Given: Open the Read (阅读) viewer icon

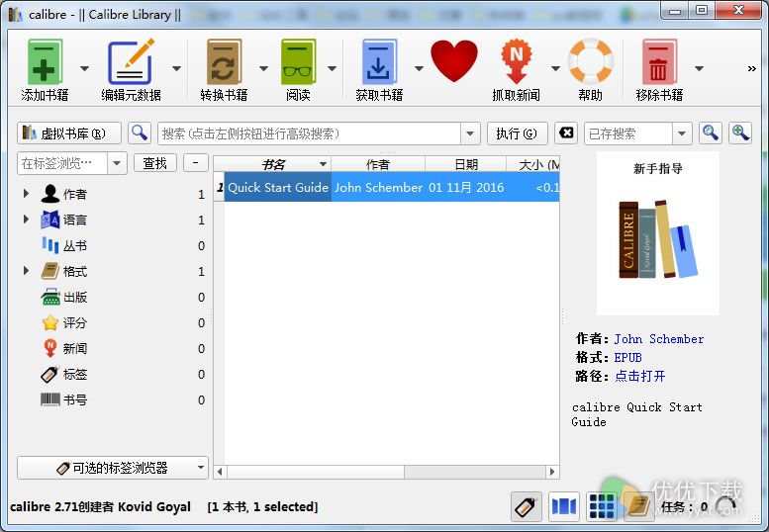Looking at the screenshot, I should pyautogui.click(x=298, y=62).
